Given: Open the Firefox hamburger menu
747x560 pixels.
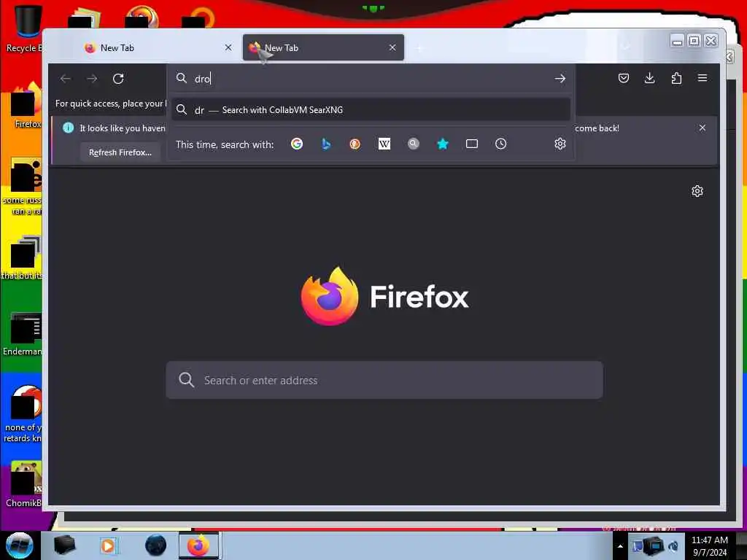Looking at the screenshot, I should (703, 78).
